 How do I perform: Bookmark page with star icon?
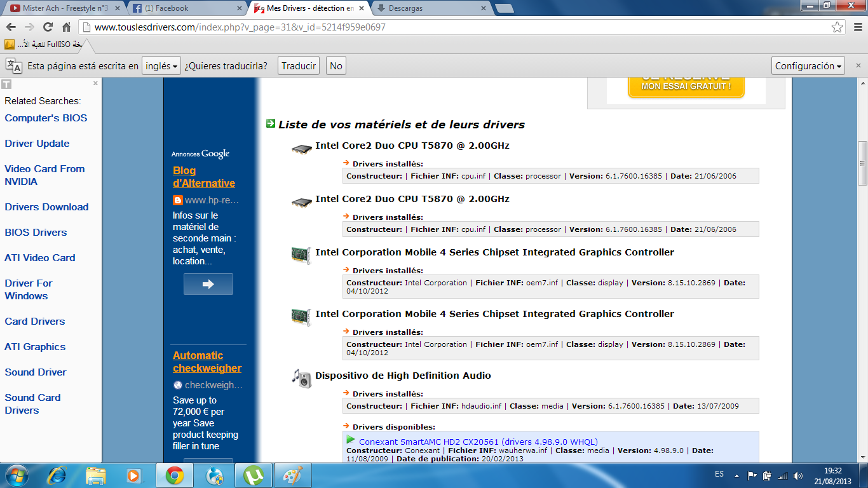point(837,27)
